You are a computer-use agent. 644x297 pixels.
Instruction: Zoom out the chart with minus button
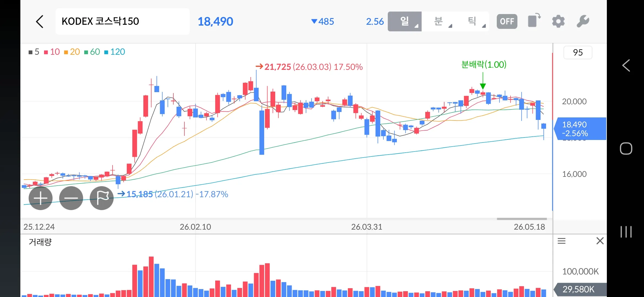coord(71,198)
